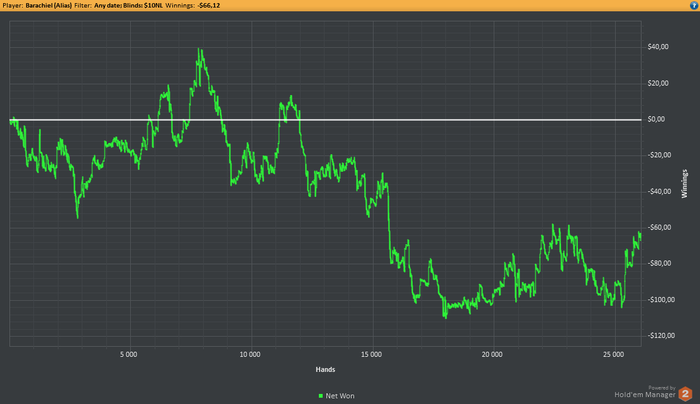The height and width of the screenshot is (404, 700).
Task: Click the -$40,00 axis label
Action: (659, 192)
